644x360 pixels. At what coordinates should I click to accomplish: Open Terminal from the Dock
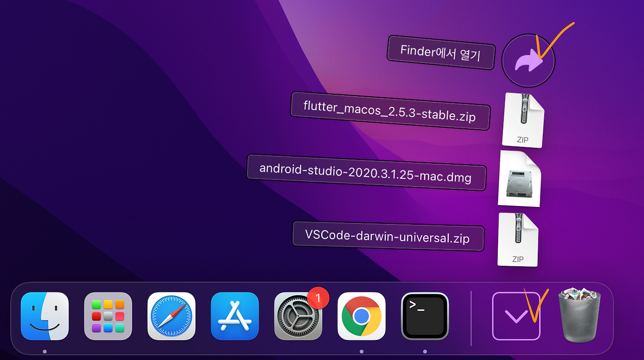(425, 316)
